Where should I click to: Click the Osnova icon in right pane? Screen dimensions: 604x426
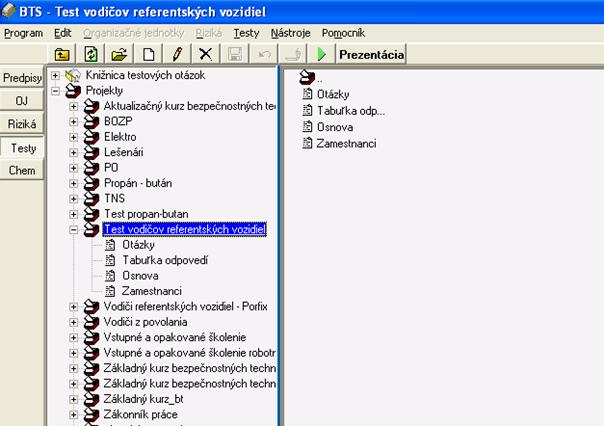point(307,127)
